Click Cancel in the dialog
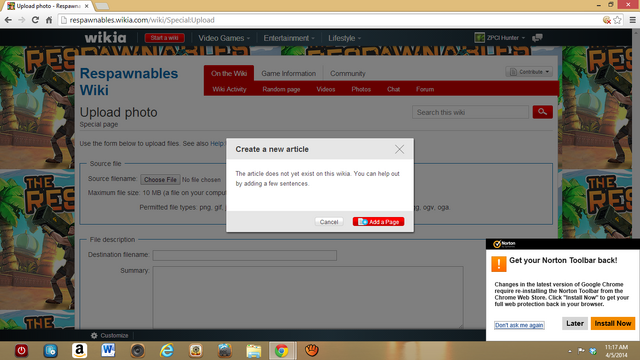Screen dimensions: 640x360 pos(329,222)
